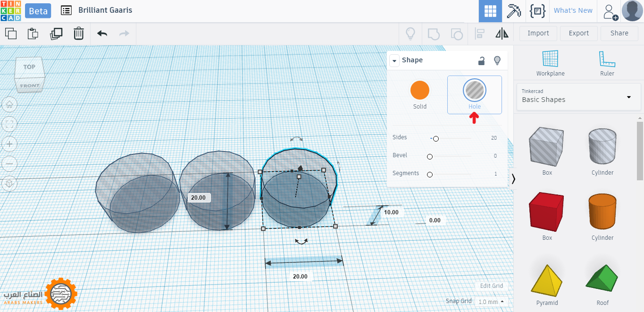Set shape to Solid
644x312 pixels.
click(420, 95)
